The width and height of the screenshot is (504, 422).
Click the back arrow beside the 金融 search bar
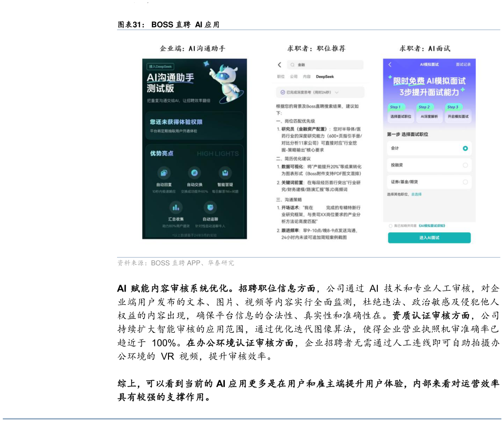(x=279, y=65)
